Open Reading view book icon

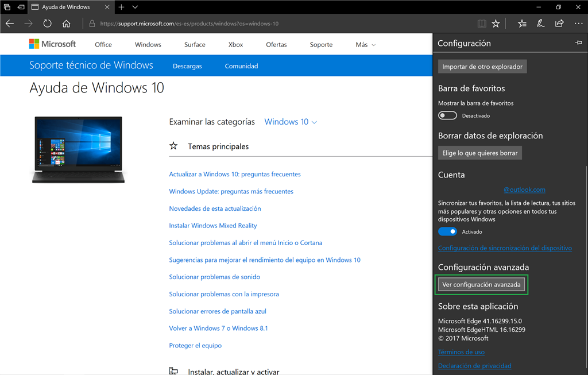coord(482,24)
